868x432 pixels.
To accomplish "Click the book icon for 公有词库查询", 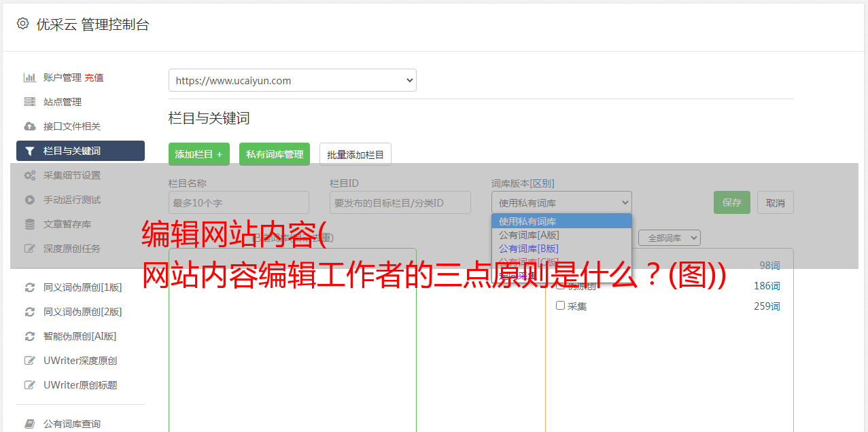I will [x=29, y=424].
